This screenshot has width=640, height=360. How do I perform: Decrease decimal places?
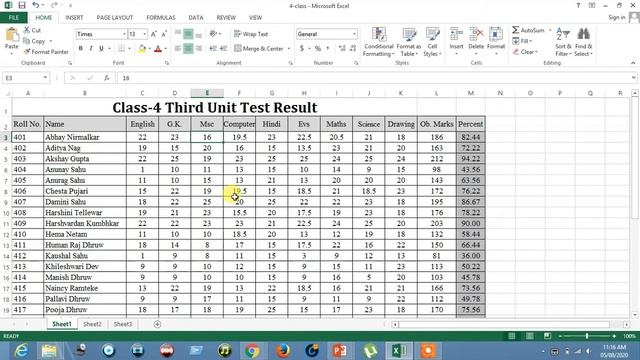[353, 49]
